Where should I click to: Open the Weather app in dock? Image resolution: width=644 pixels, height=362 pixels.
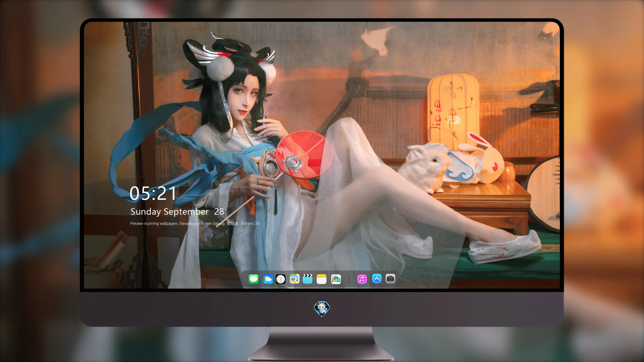pos(268,279)
